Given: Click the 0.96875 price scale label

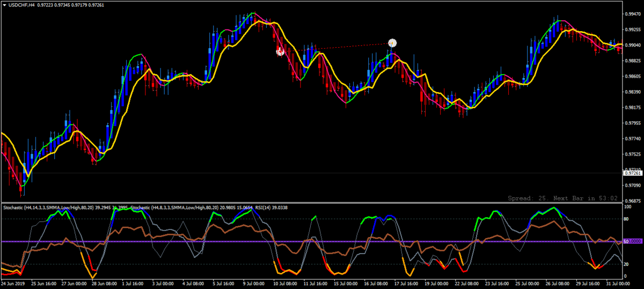Looking at the screenshot, I should click(633, 201).
